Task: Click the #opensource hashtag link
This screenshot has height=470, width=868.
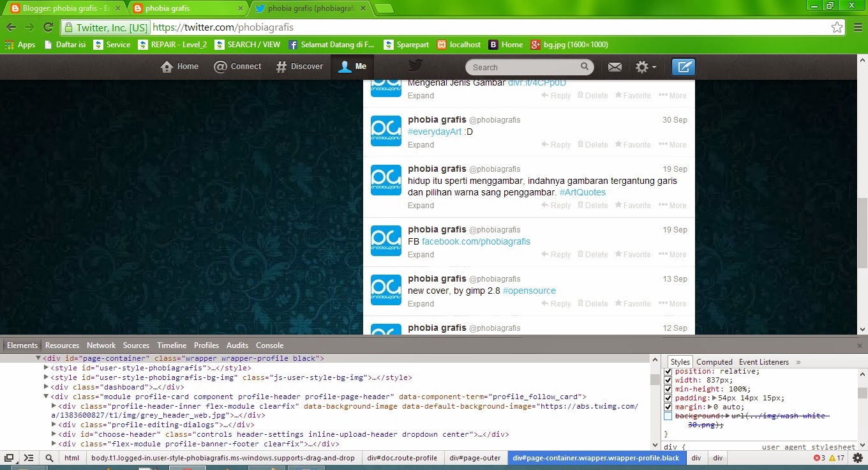Action: (x=529, y=291)
